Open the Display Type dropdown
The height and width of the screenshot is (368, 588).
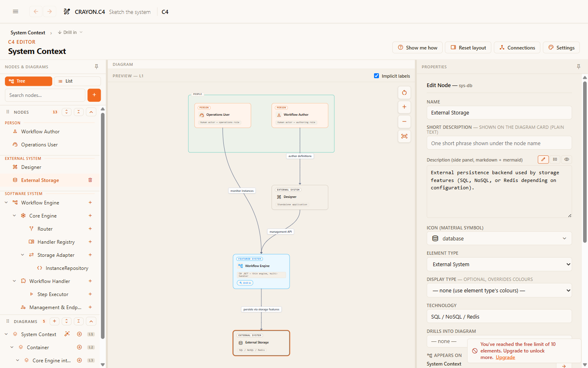[499, 290]
